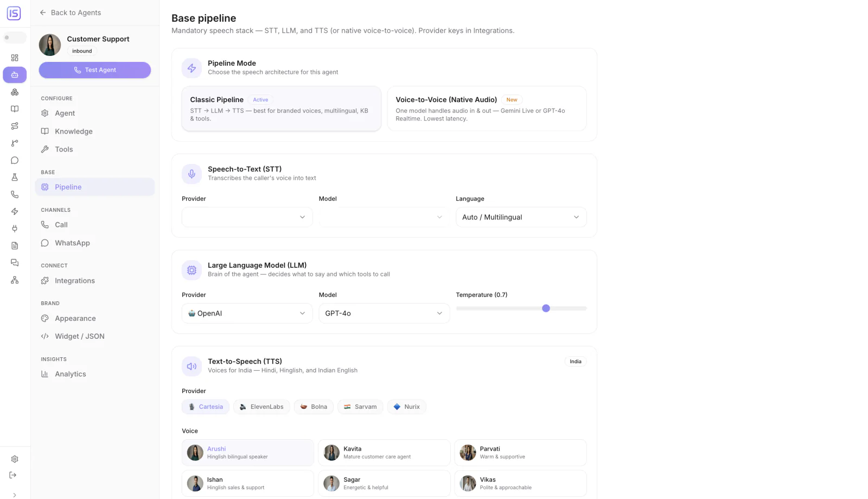Toggle the small switch under the logo
This screenshot has width=868, height=499.
click(15, 37)
